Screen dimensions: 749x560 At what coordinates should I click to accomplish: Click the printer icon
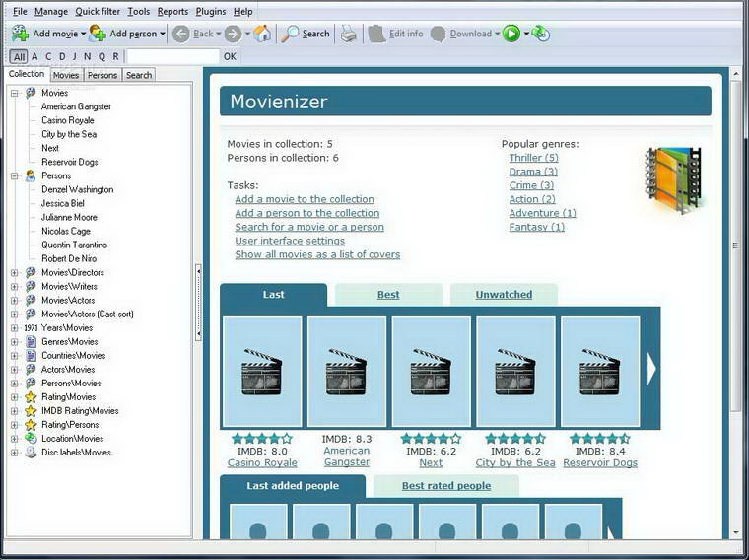click(x=348, y=34)
